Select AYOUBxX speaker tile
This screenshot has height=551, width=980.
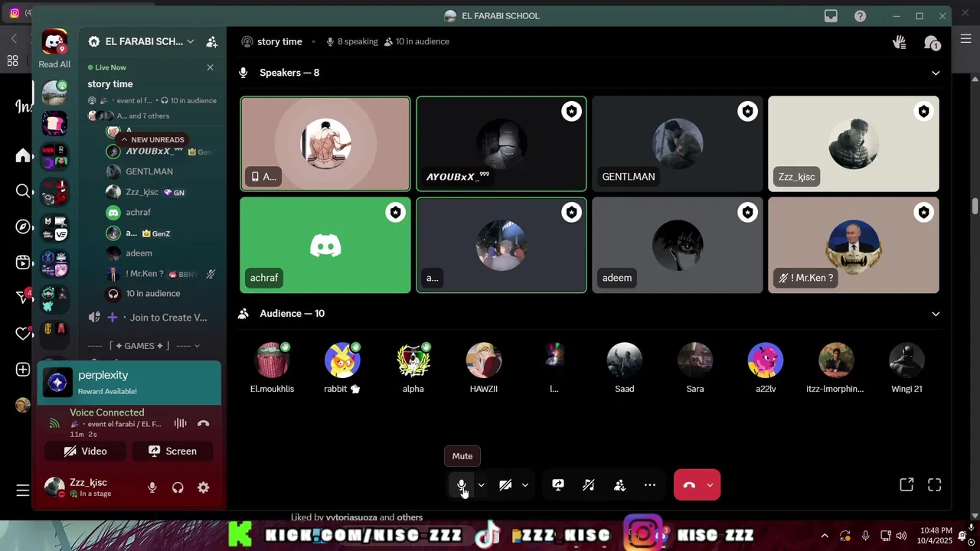[x=501, y=144]
